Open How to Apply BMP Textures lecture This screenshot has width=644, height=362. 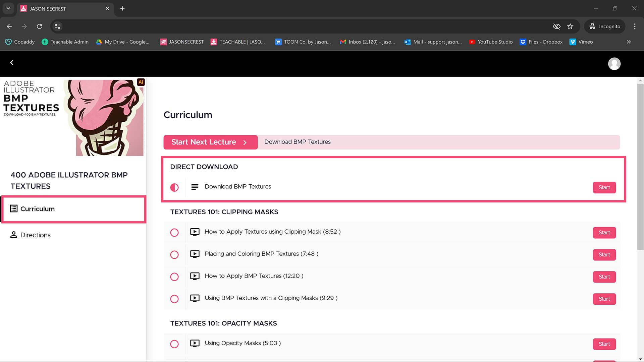[254, 276]
